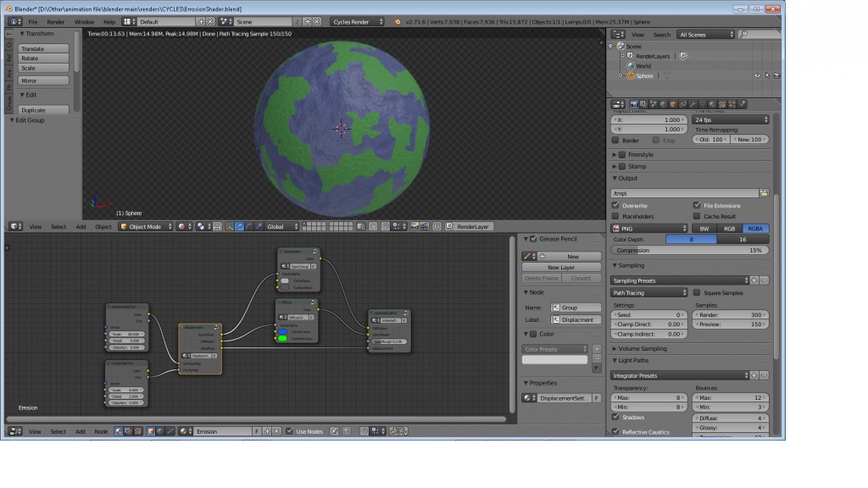Click the folder icon beside output path
Screen dimensions: 868x488
click(x=764, y=193)
